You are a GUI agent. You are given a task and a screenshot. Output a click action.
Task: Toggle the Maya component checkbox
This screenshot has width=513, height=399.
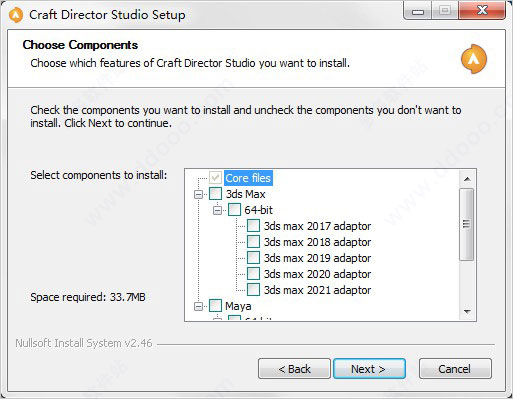[x=215, y=306]
